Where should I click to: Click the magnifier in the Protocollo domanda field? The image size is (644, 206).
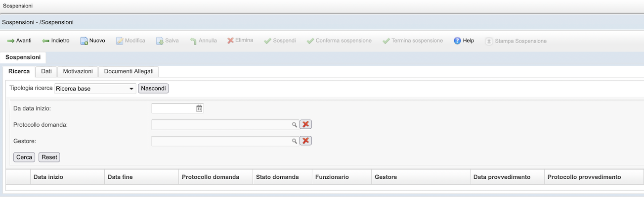[x=294, y=125]
